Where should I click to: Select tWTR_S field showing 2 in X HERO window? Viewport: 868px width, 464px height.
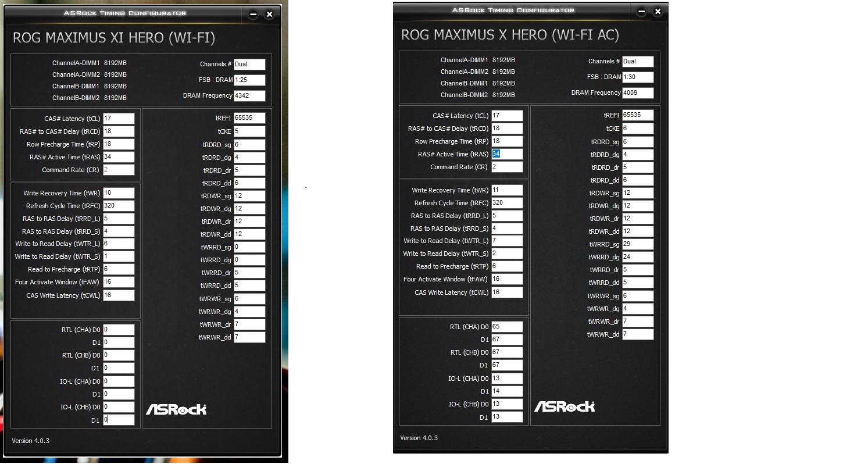(x=507, y=254)
